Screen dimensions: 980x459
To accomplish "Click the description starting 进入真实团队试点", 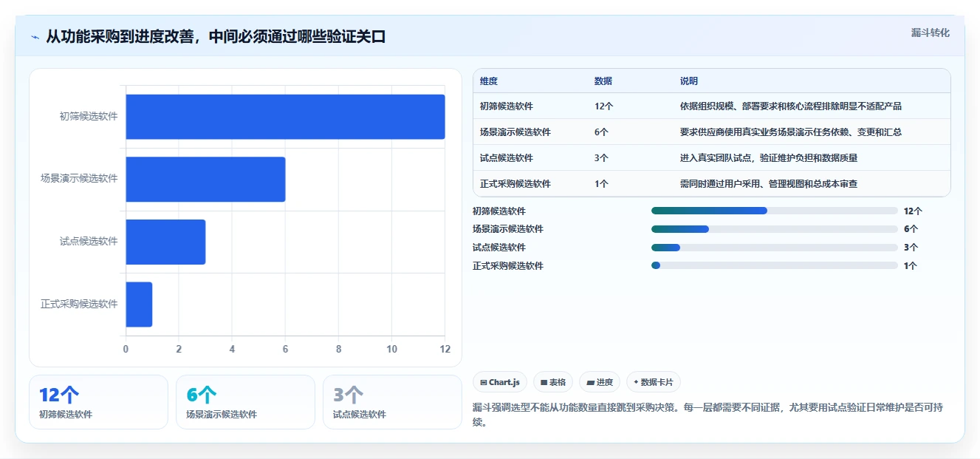I will pyautogui.click(x=769, y=158).
